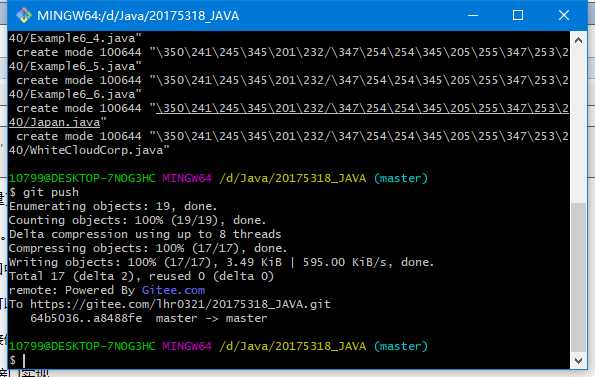Click the 'Writing objects: 100% (17/17)' line
This screenshot has width=595, height=377.
click(x=222, y=262)
